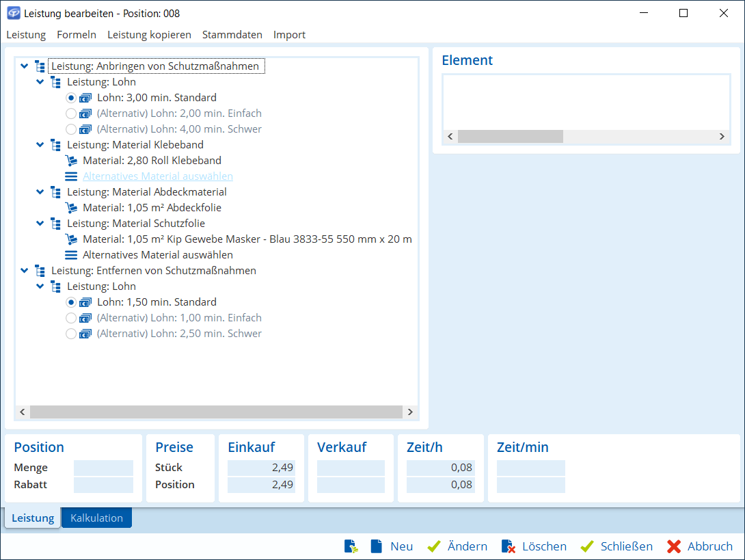Viewport: 745px width, 560px height.
Task: Collapse the Anbringen von Schutzmaßnahmen node
Action: tap(25, 66)
